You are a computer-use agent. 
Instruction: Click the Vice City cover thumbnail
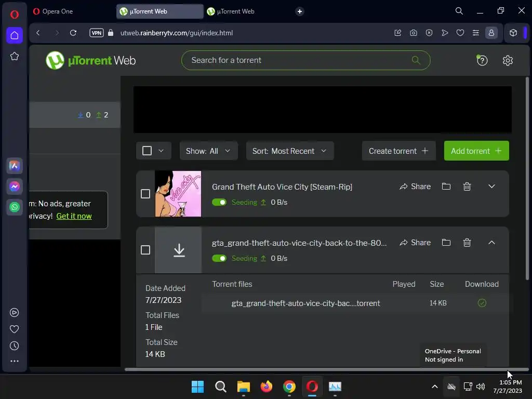tap(178, 194)
